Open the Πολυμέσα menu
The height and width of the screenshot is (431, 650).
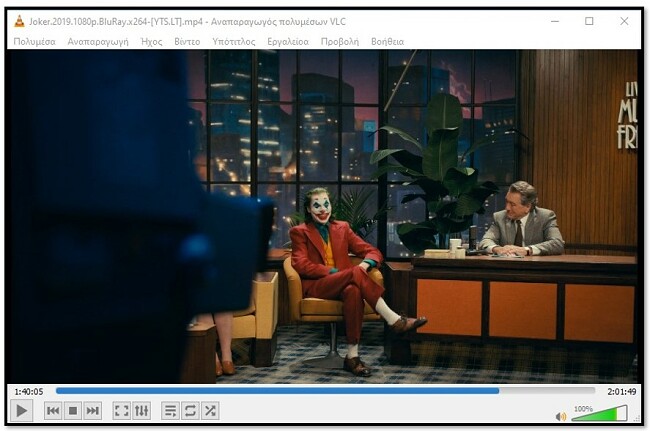[34, 42]
